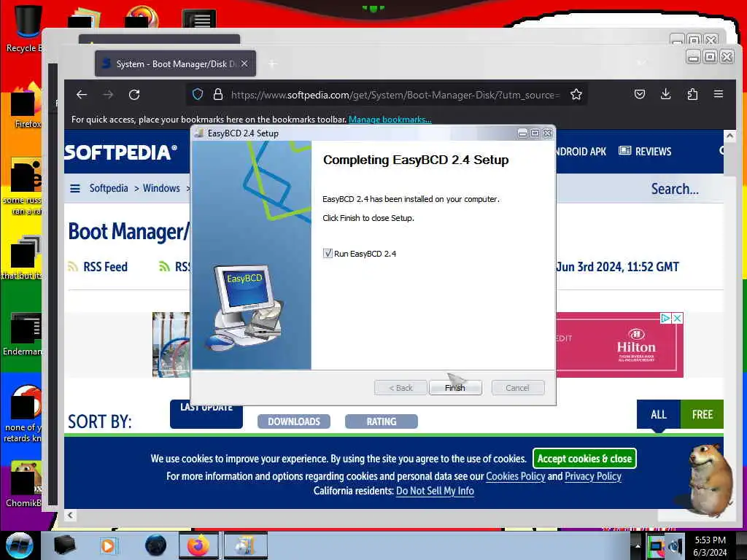Show hidden tray icons arrow
747x560 pixels.
point(638,546)
